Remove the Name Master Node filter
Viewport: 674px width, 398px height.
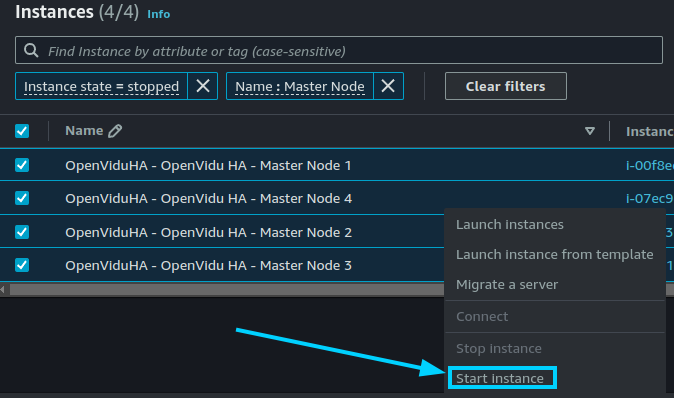point(388,86)
